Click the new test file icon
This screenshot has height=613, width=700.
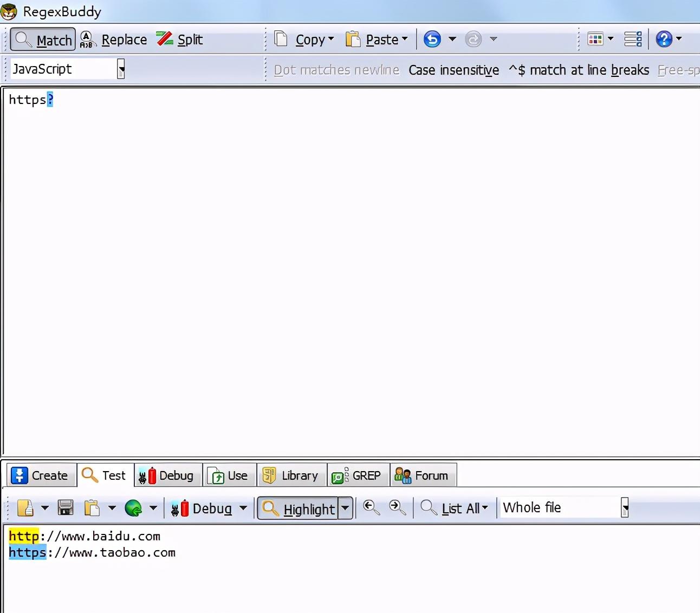pyautogui.click(x=25, y=508)
